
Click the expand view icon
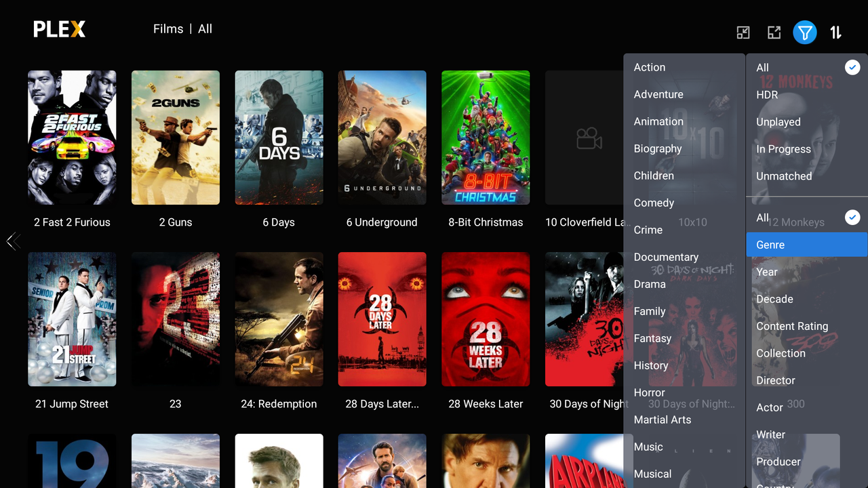[x=774, y=33]
